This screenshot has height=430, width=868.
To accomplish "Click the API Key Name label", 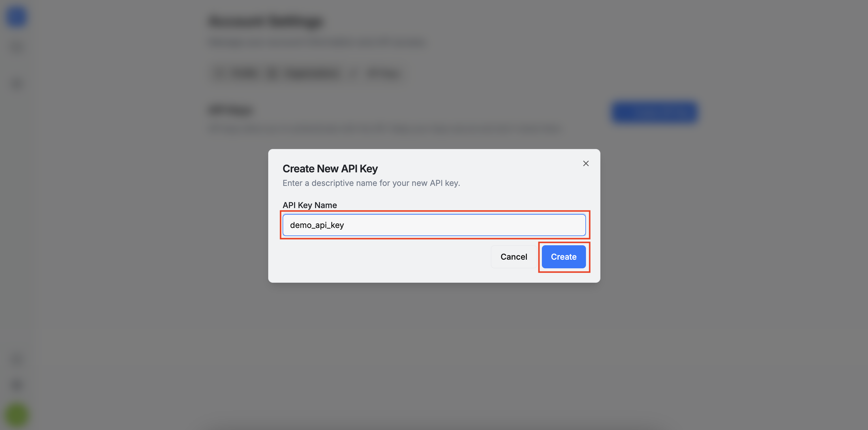I will (x=309, y=205).
